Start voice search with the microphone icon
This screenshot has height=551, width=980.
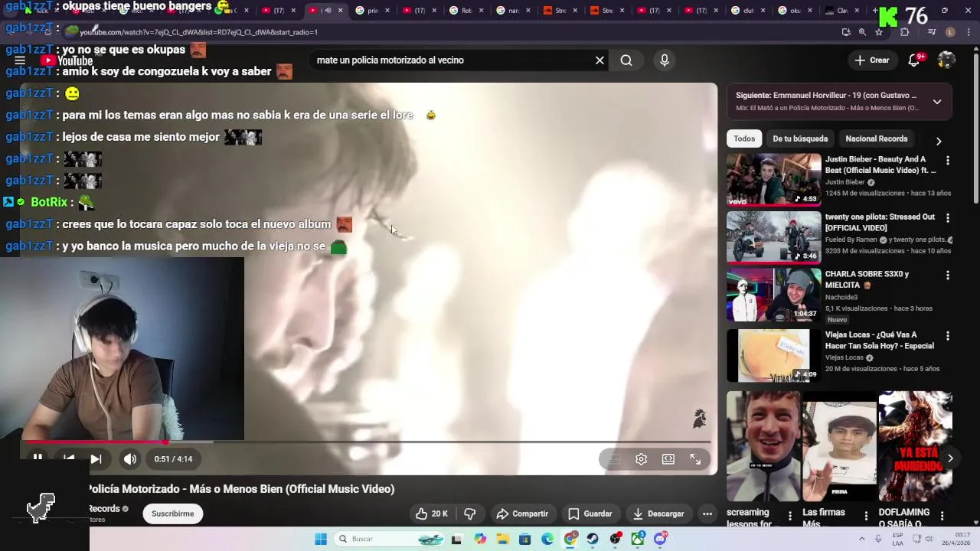664,60
